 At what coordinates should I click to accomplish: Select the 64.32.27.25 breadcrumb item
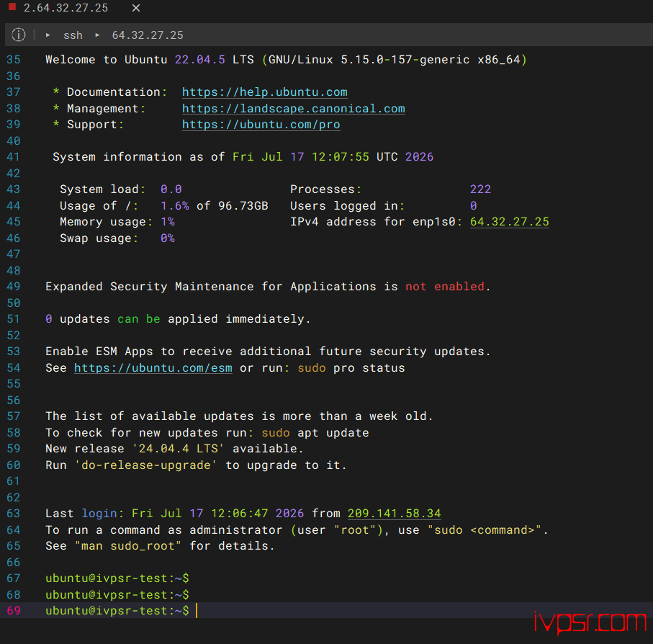[148, 35]
